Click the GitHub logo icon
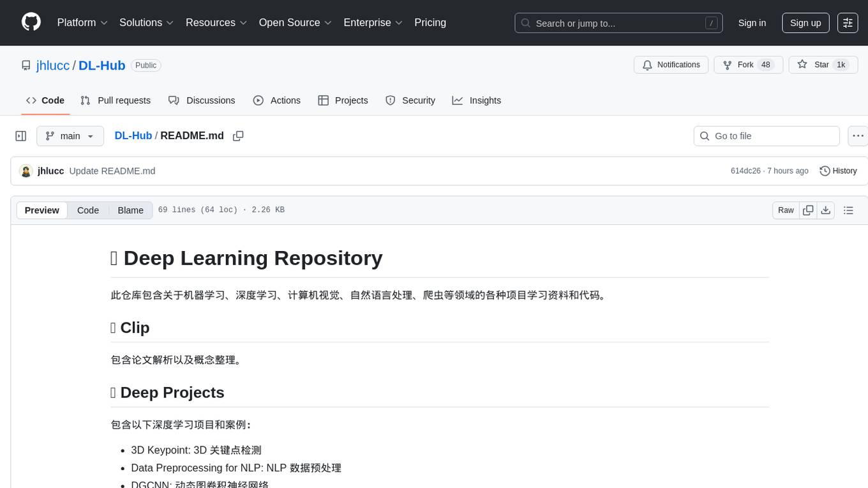 pos(31,22)
